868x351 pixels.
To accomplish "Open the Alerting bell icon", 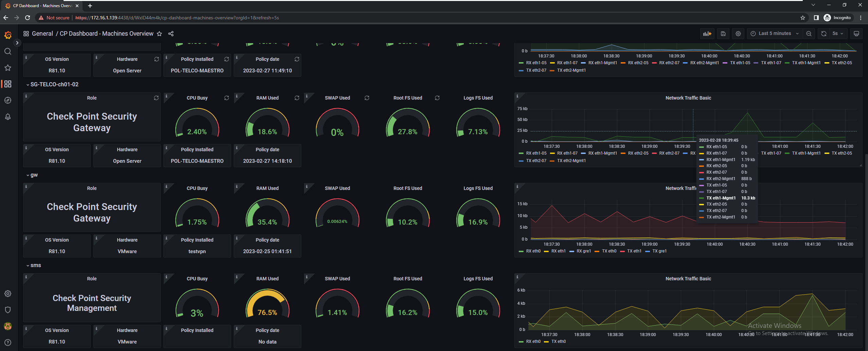I will click(8, 117).
